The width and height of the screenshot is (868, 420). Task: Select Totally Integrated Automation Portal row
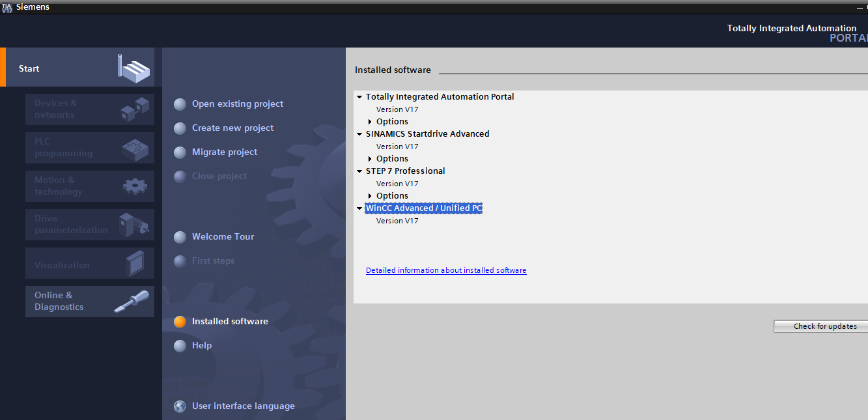[440, 96]
